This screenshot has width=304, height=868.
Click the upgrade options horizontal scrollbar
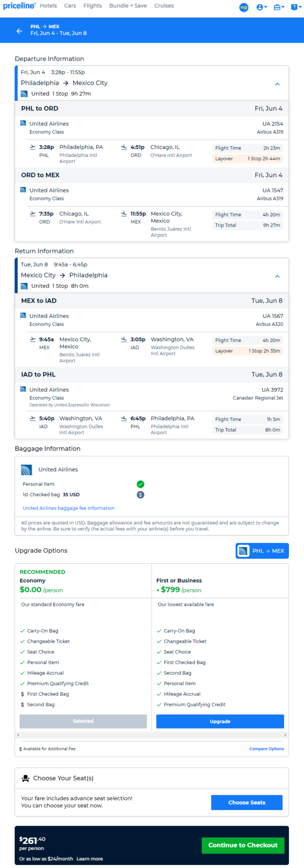tap(152, 735)
